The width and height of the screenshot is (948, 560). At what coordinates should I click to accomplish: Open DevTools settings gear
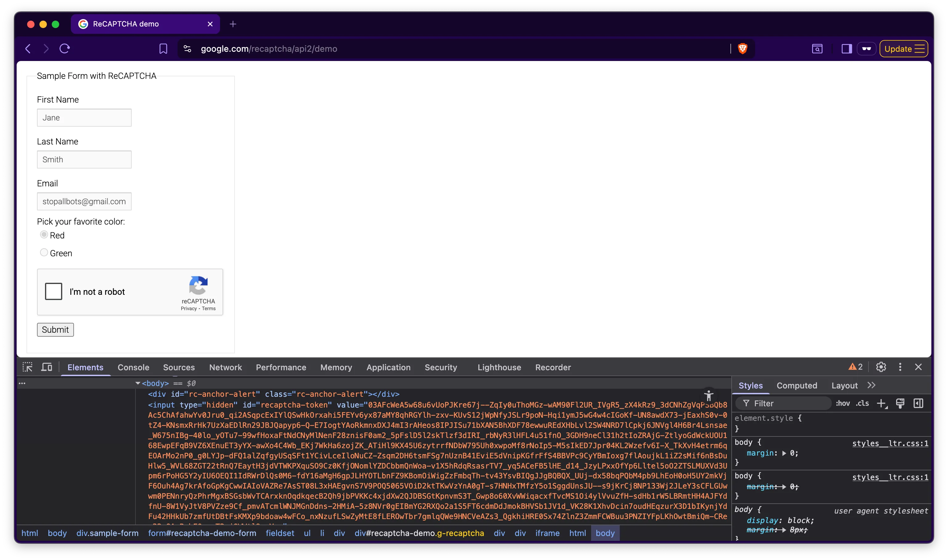tap(881, 367)
